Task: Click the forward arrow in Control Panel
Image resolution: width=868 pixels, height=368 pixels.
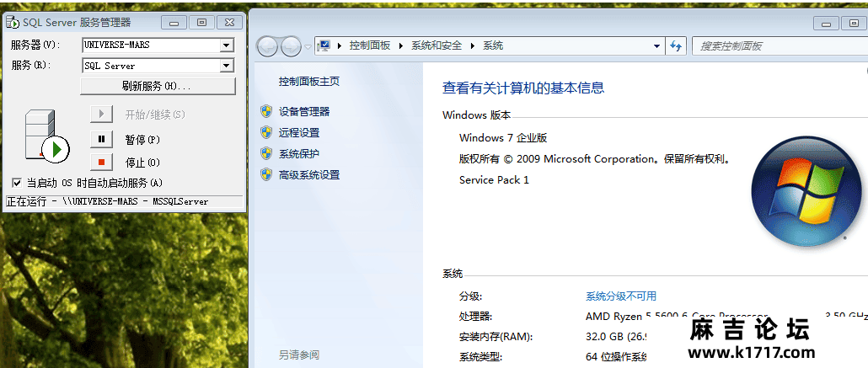Action: point(291,46)
